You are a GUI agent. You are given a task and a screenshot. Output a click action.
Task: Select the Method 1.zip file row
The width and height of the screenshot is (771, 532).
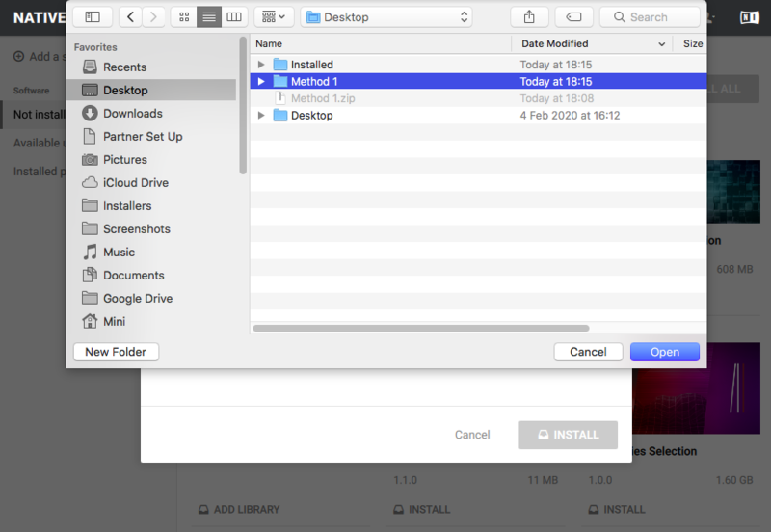coord(478,98)
